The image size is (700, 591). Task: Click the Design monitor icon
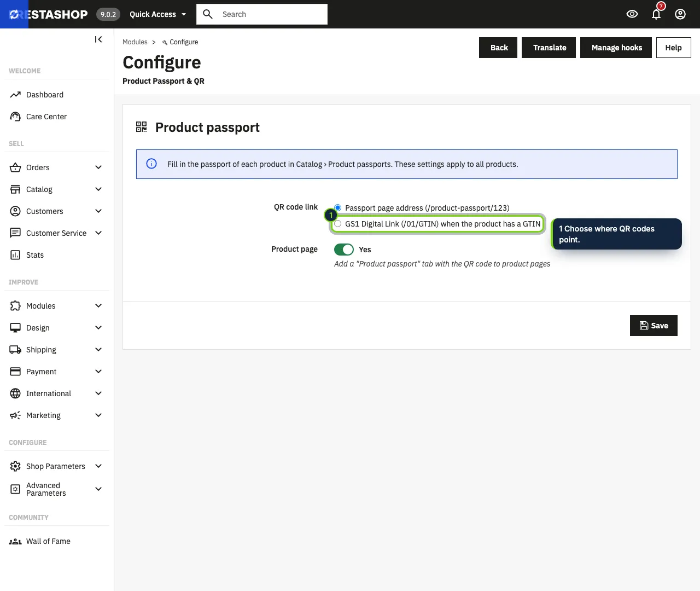click(x=15, y=328)
